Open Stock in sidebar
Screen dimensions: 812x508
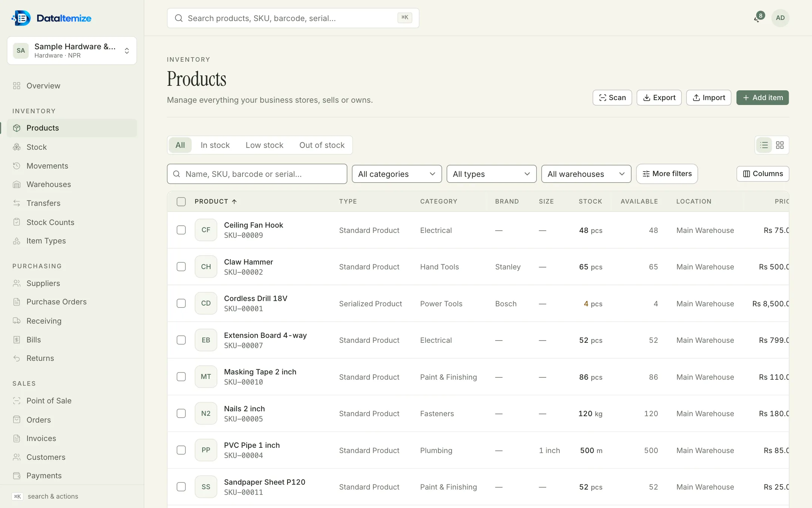[72, 147]
